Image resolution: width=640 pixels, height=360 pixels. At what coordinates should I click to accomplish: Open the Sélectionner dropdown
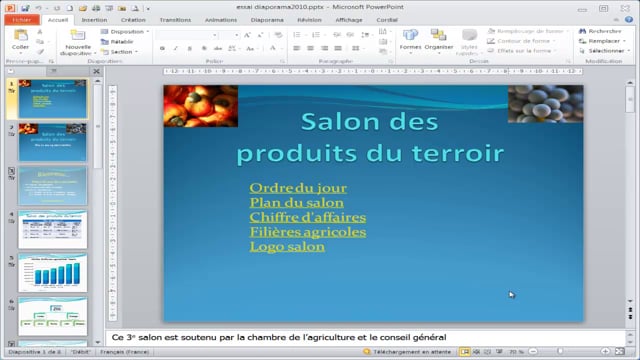point(604,51)
